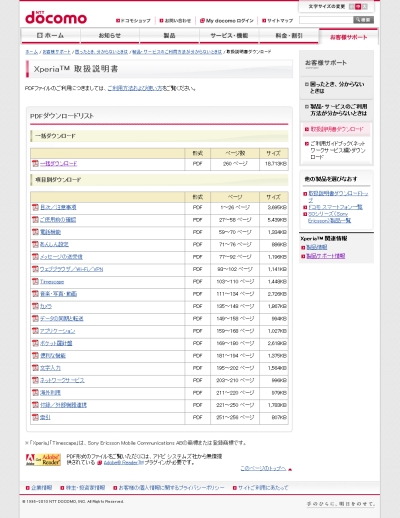Click the ドコモショップ header link
The height and width of the screenshot is (518, 400).
(x=133, y=21)
